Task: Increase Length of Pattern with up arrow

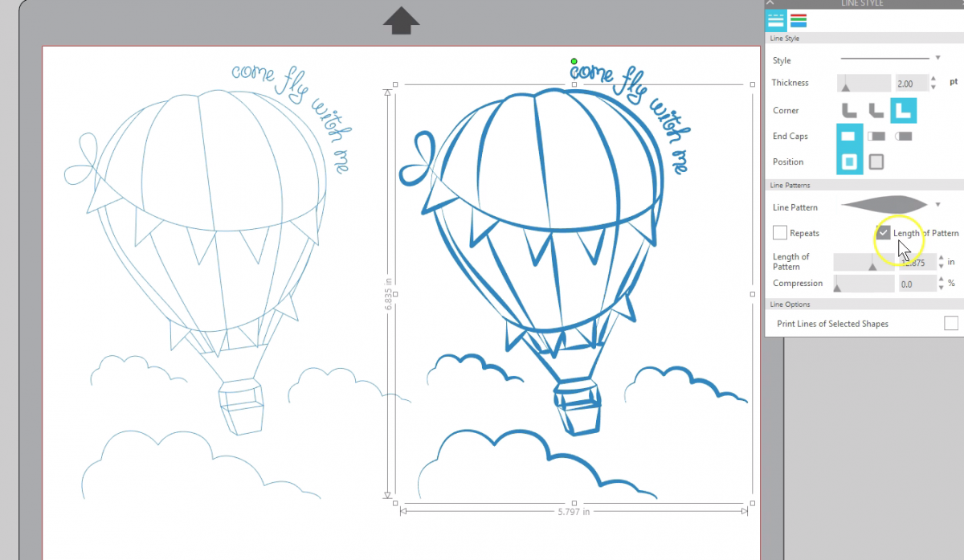Action: (941, 258)
